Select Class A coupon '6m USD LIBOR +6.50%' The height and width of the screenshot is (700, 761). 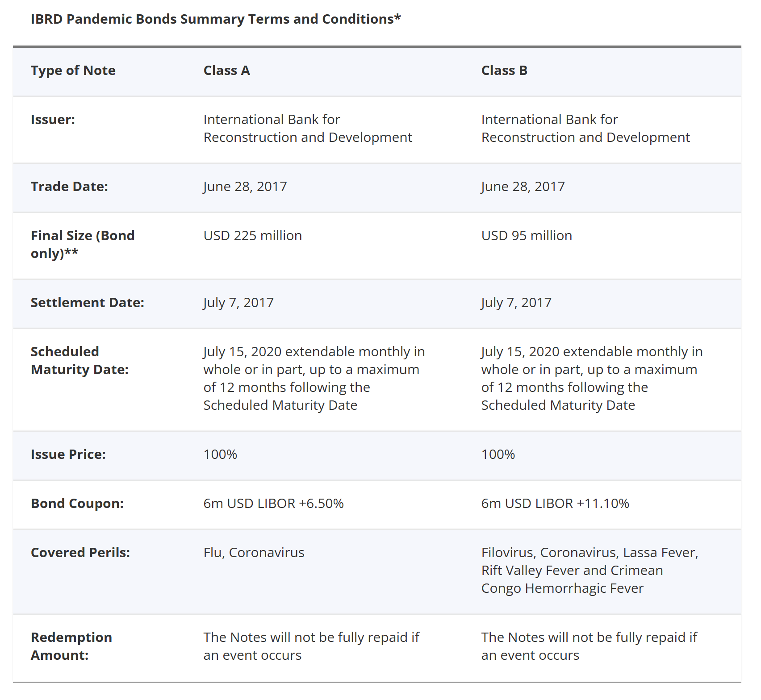[x=274, y=504]
